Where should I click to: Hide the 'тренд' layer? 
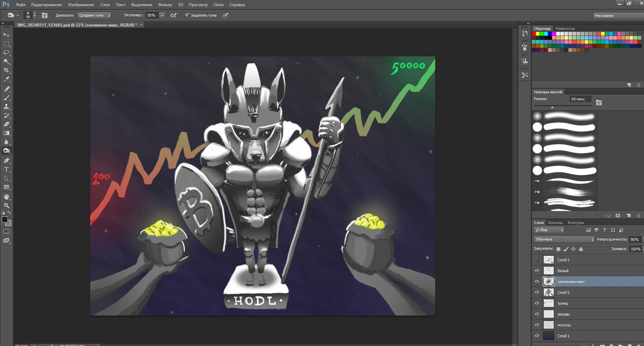(537, 303)
